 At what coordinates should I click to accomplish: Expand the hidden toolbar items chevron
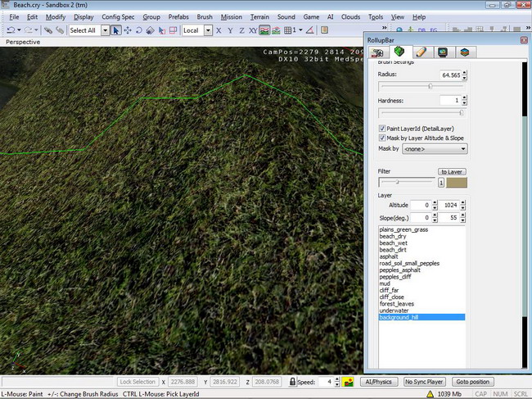click(x=385, y=28)
